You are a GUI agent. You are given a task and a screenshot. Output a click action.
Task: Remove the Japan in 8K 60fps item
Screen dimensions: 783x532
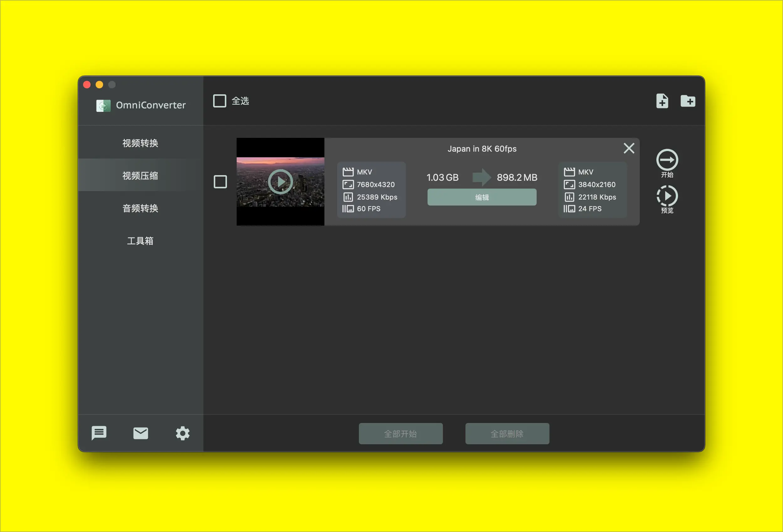(x=629, y=148)
